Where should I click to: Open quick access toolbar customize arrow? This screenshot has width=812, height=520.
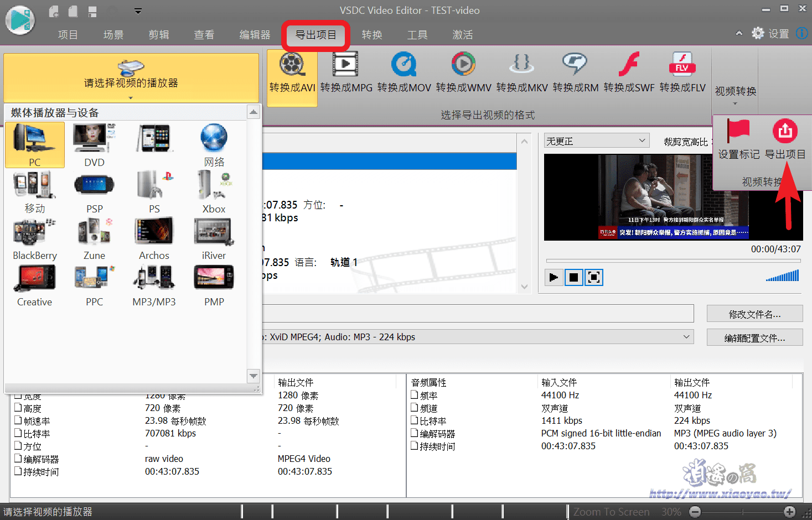click(138, 11)
